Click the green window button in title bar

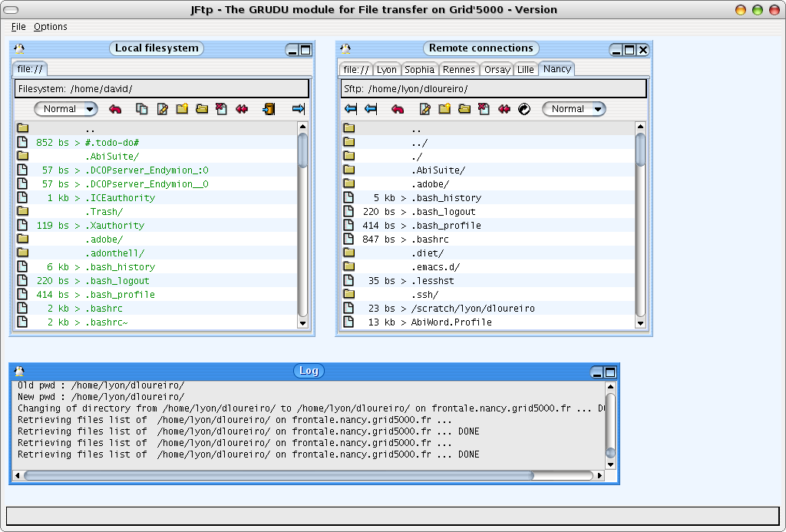(758, 9)
